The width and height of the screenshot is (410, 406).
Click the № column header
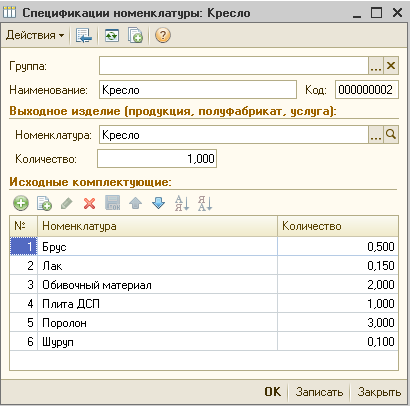[x=23, y=226]
